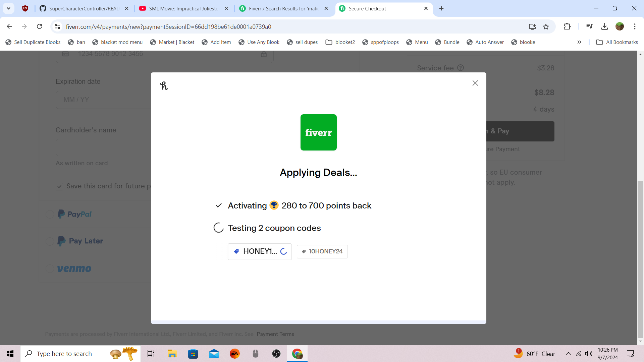Open the All Bookmarks folder
The height and width of the screenshot is (362, 644).
click(x=617, y=42)
